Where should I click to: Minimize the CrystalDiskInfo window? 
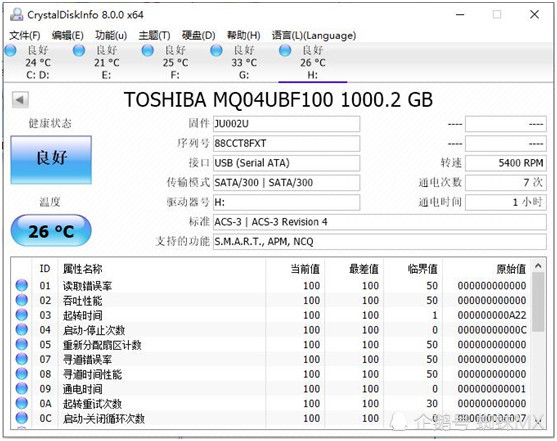coord(460,15)
